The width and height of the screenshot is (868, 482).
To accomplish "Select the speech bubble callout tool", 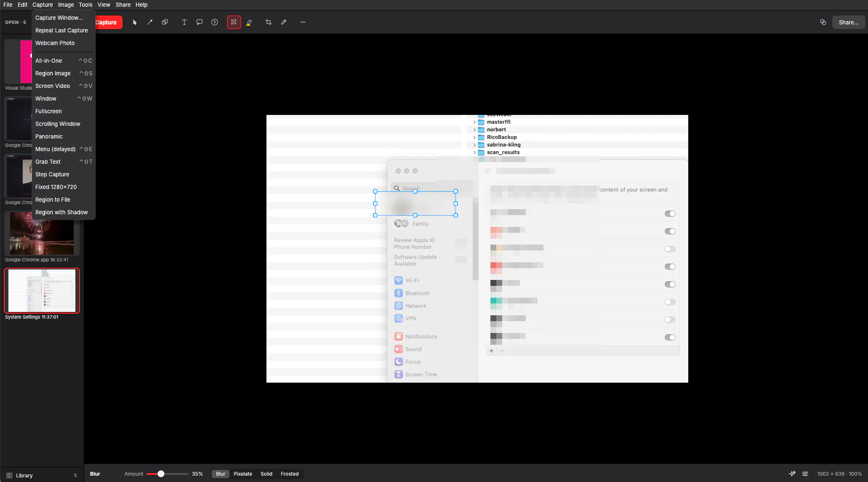I will pyautogui.click(x=200, y=22).
